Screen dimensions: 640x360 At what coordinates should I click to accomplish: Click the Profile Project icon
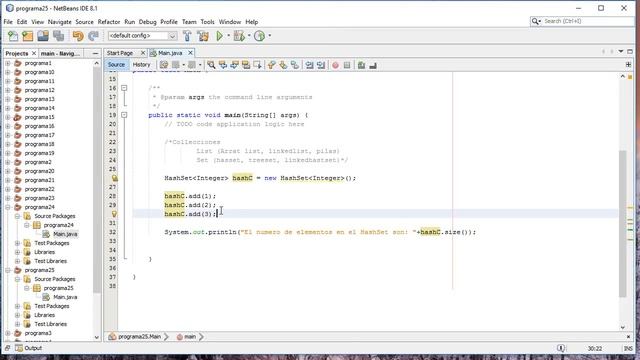pyautogui.click(x=260, y=36)
